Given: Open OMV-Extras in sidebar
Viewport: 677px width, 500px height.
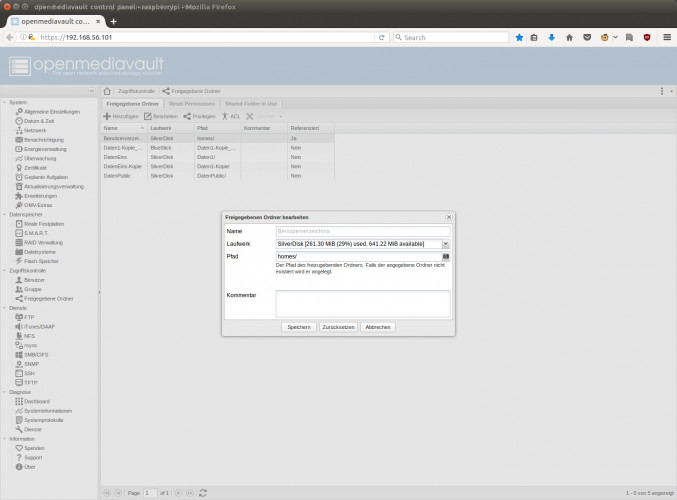Looking at the screenshot, I should click(x=34, y=205).
